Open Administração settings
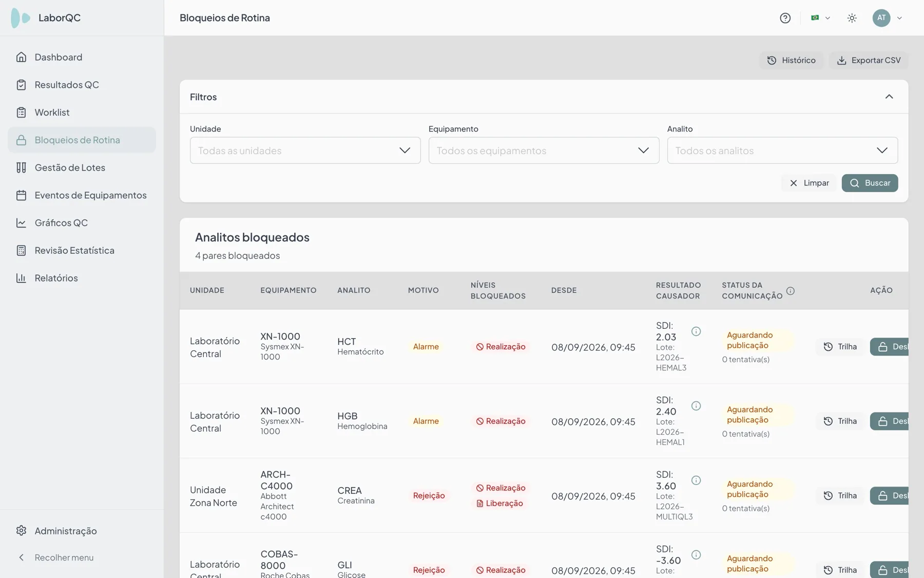 pyautogui.click(x=82, y=531)
